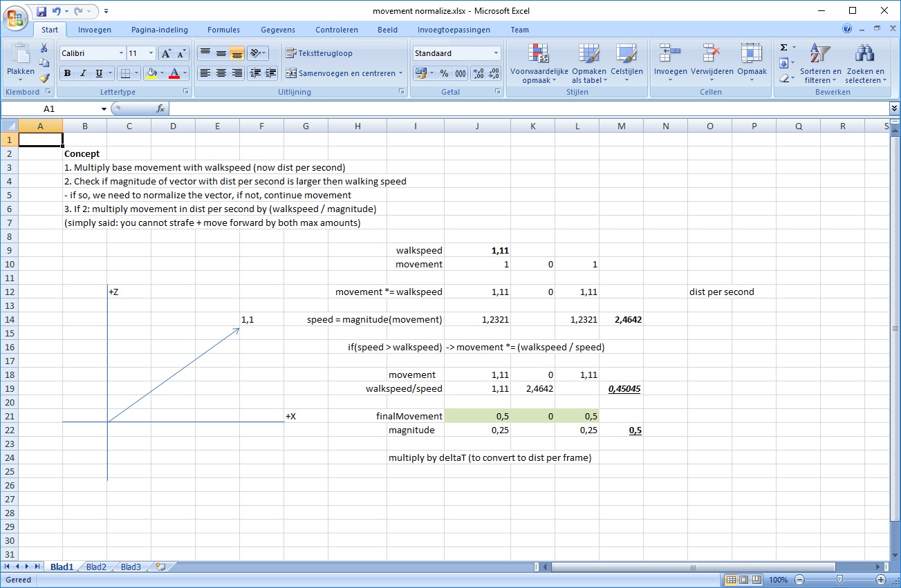901x588 pixels.
Task: Click the format painter brush icon
Action: click(x=44, y=78)
